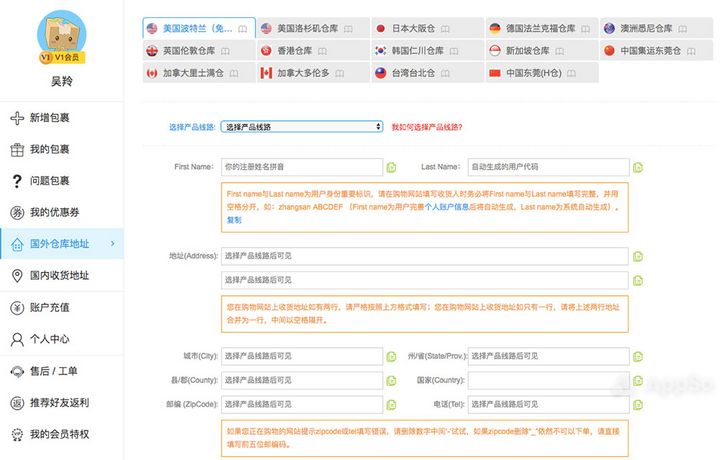Click the 国内收货地址 location pin icon

17,275
